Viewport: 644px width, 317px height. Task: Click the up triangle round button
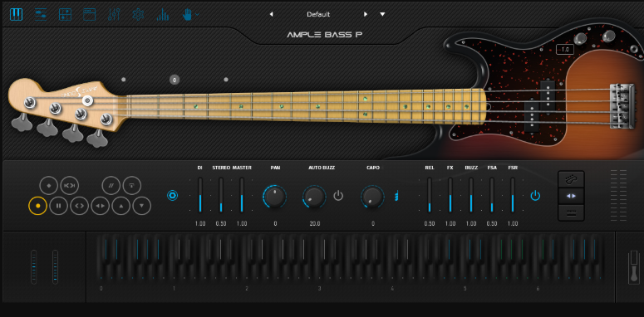tap(121, 206)
